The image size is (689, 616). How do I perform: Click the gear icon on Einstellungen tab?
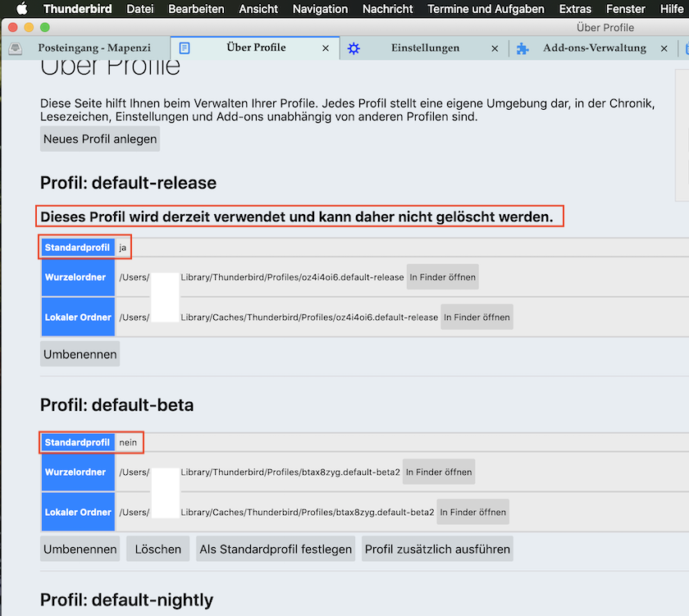(354, 48)
